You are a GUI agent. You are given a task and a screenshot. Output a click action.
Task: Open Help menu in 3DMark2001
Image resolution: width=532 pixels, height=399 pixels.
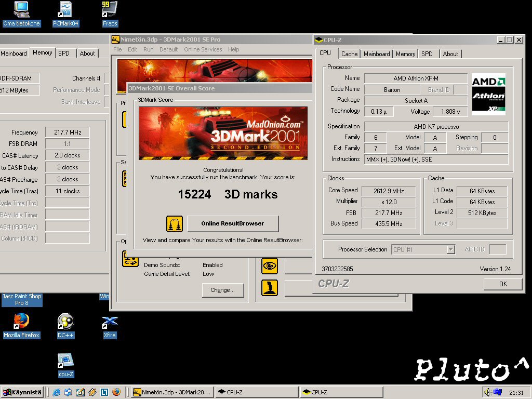233,49
